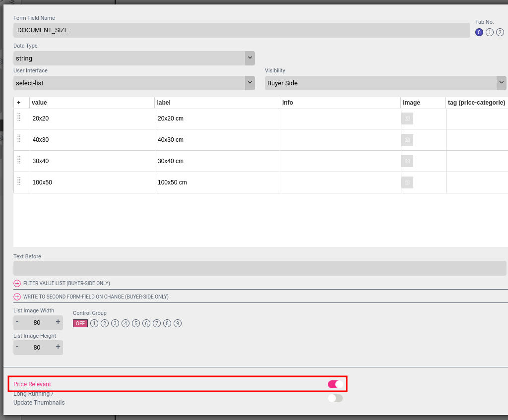Edit value cell 30x40
This screenshot has height=420, width=508.
click(x=92, y=161)
